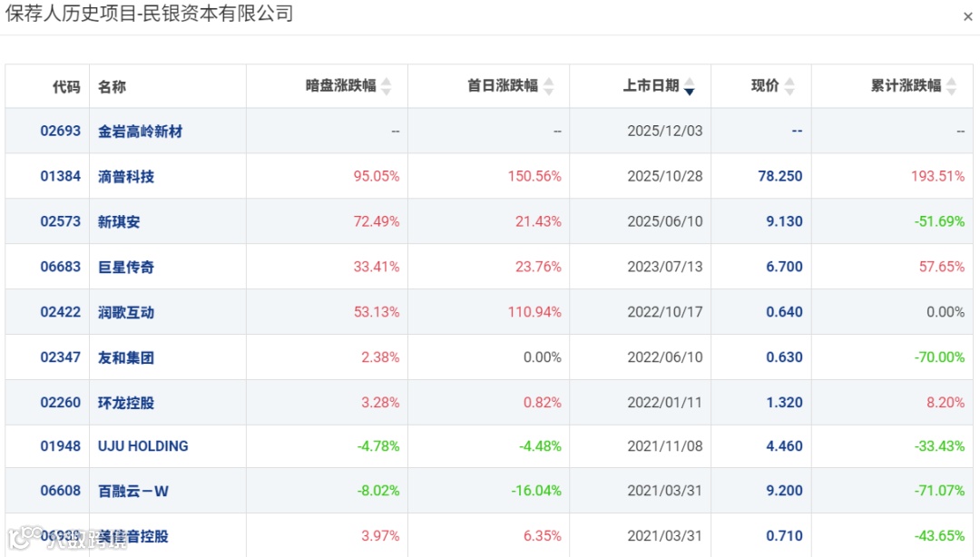Select 新琪安 grey market gain 72.49%
The height and width of the screenshot is (557, 980).
(377, 221)
